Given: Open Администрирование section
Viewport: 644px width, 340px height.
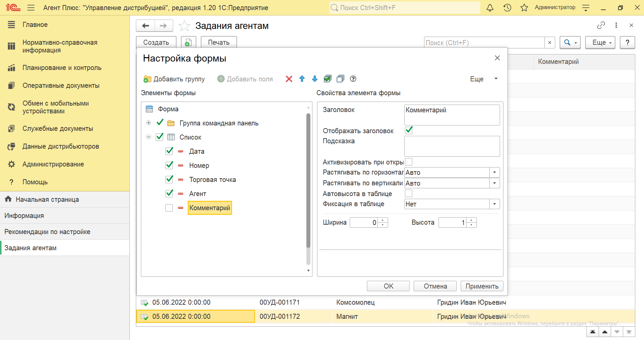Looking at the screenshot, I should [x=53, y=164].
